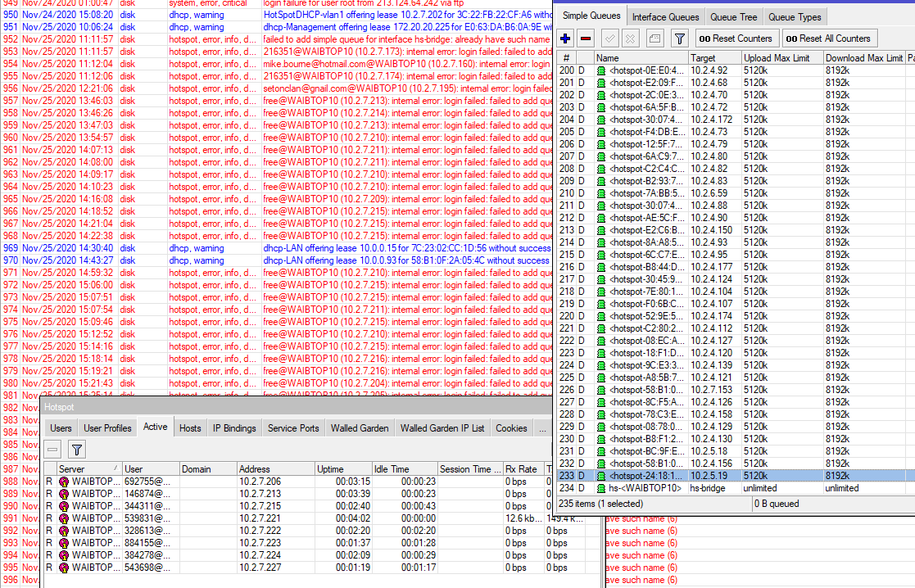
Task: Select log entry 952 failed to add simple queue
Action: 277,39
